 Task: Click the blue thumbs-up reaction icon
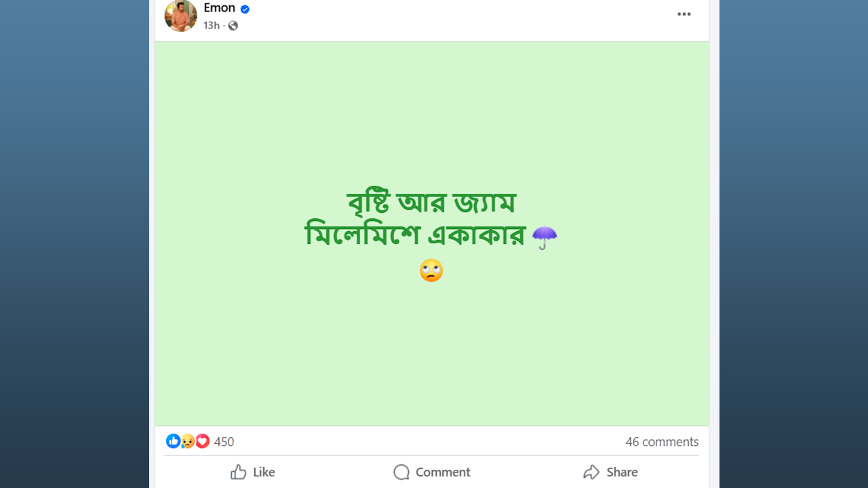point(173,441)
